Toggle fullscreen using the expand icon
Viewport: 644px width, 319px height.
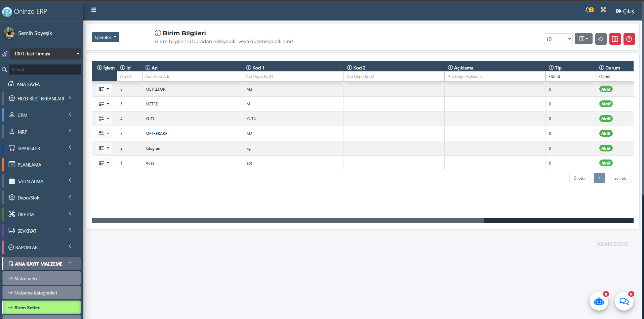603,10
